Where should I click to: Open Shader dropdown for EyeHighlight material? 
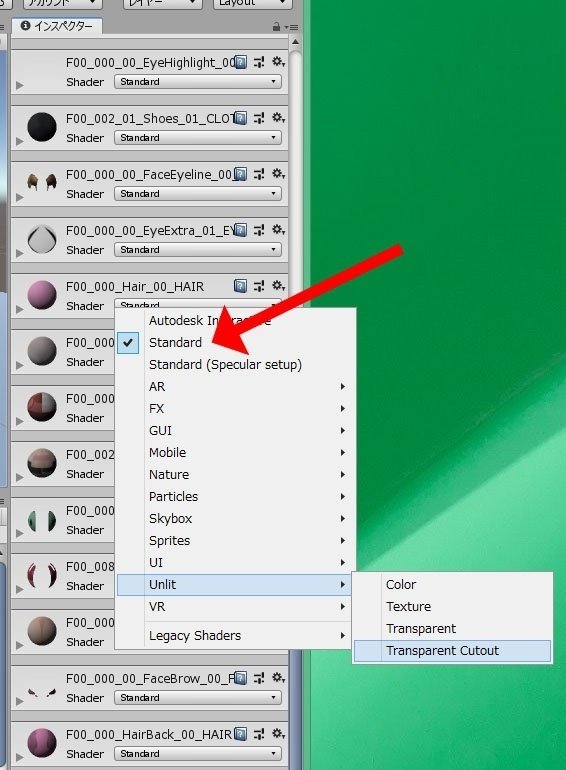198,82
